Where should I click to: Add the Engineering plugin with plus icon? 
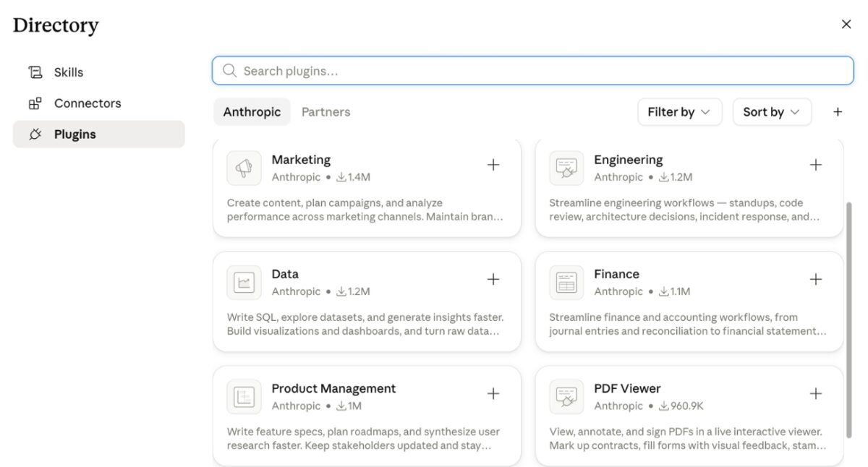816,165
